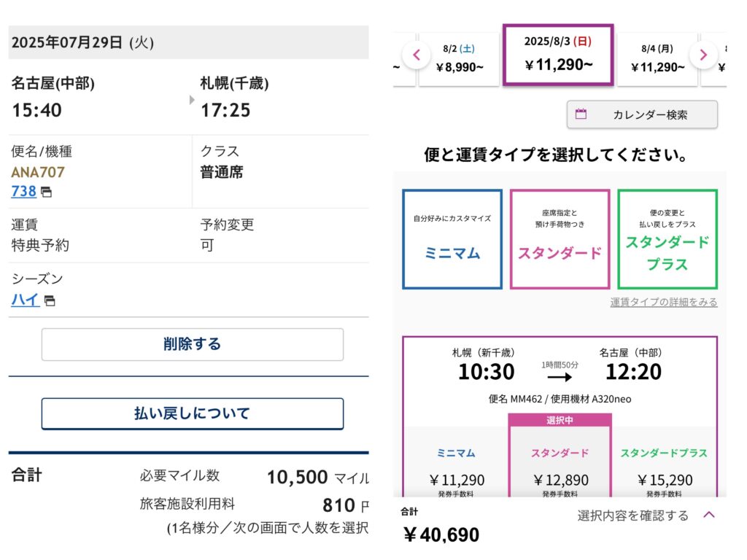Choose the ミニマム fare type box

[452, 239]
